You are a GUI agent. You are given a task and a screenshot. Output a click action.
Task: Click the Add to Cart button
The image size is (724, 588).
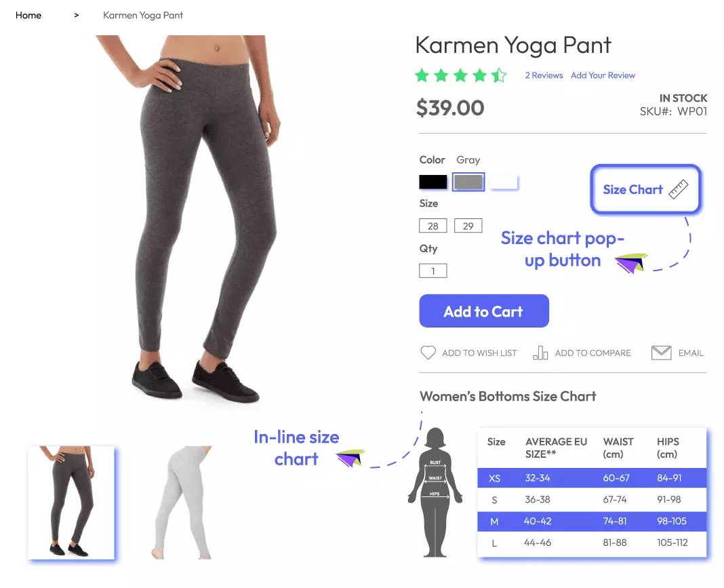coord(484,311)
